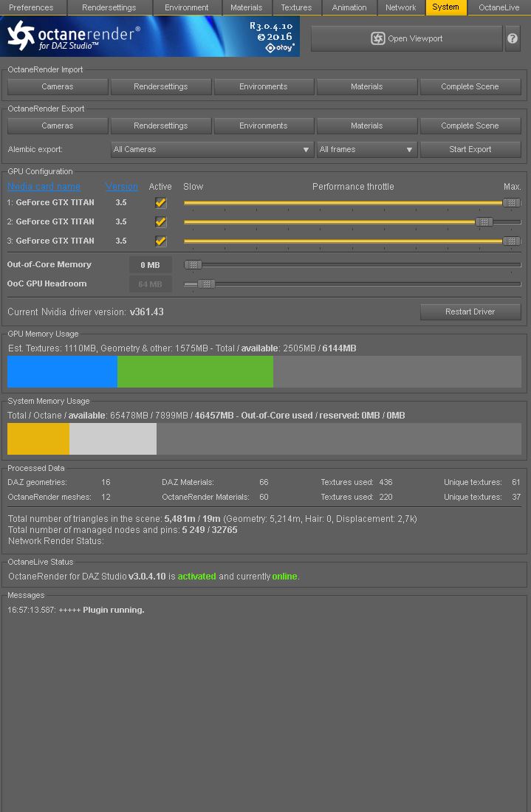Export Environments in OctaneRender Export
This screenshot has width=531, height=812.
point(263,125)
